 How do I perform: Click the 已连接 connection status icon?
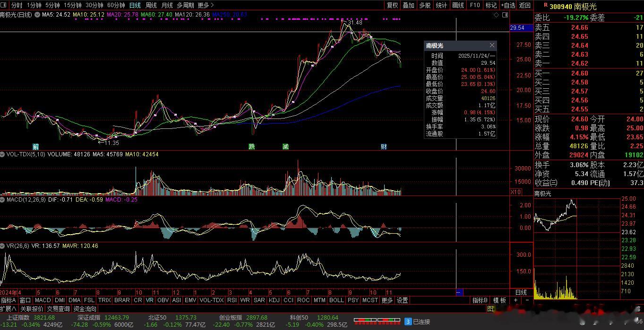click(408, 322)
